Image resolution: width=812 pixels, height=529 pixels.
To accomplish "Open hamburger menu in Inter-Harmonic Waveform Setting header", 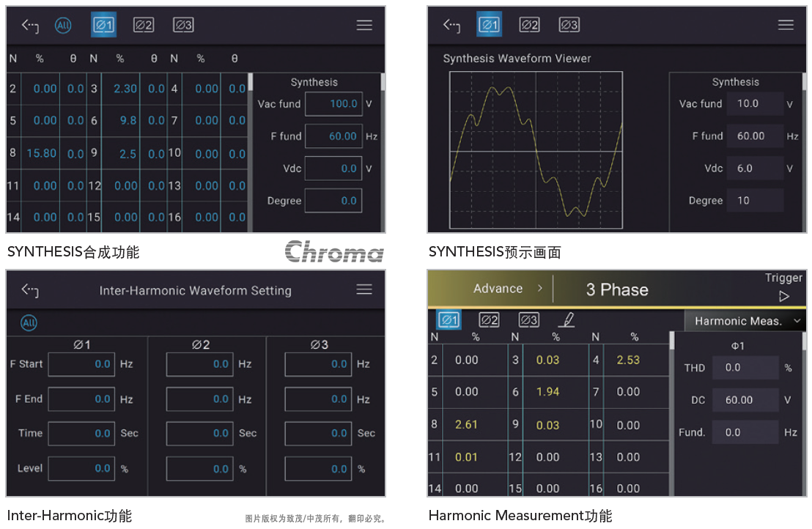I will pos(364,290).
